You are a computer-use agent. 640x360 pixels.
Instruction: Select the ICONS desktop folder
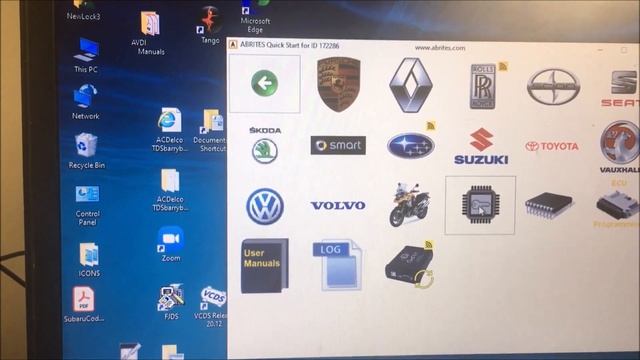coord(89,260)
